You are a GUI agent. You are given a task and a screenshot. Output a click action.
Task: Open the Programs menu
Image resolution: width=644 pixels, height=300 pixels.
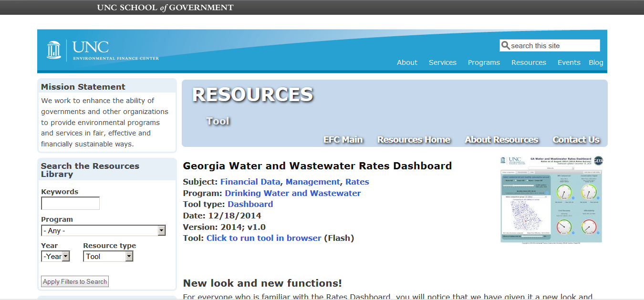(484, 62)
